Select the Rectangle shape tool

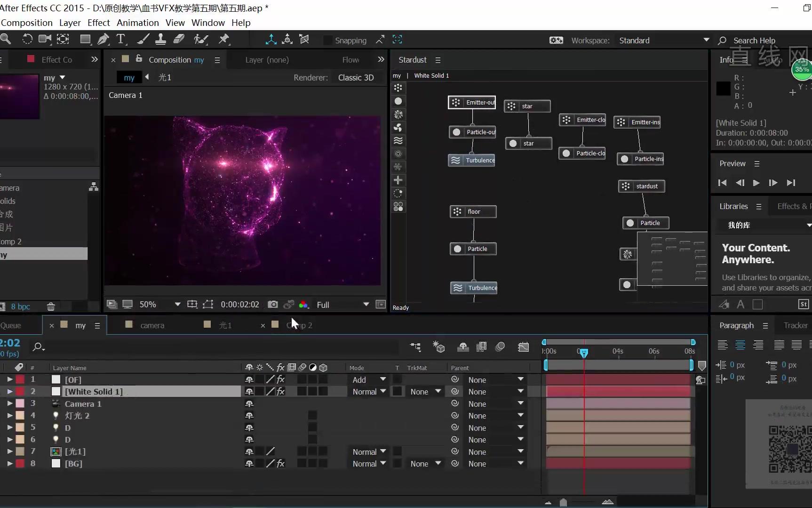click(85, 40)
